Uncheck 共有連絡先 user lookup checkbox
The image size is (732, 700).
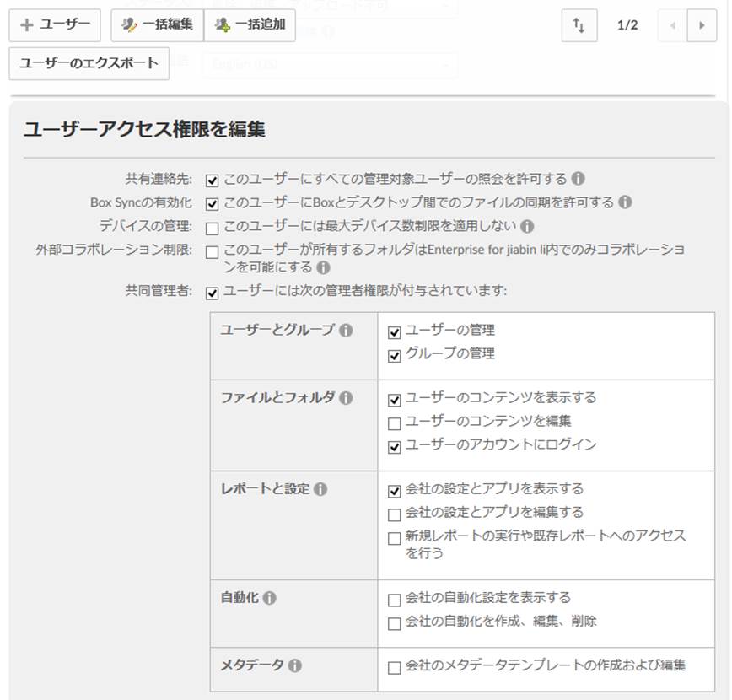click(x=212, y=180)
